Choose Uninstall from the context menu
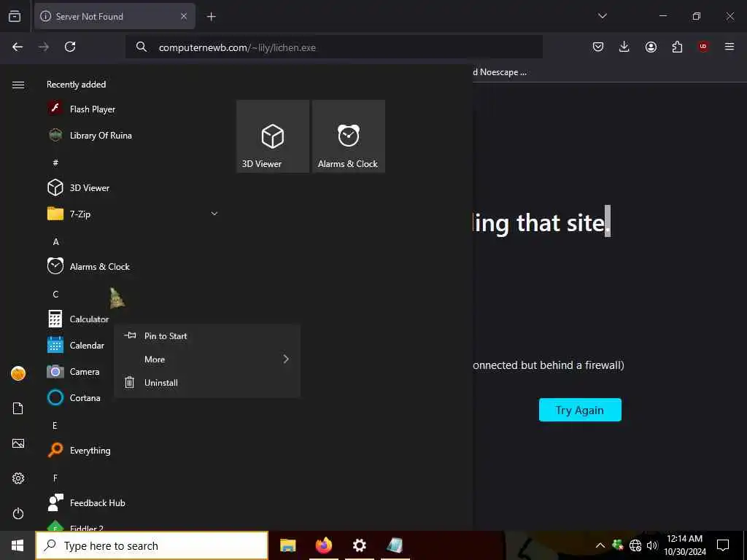Image resolution: width=747 pixels, height=560 pixels. click(x=207, y=382)
